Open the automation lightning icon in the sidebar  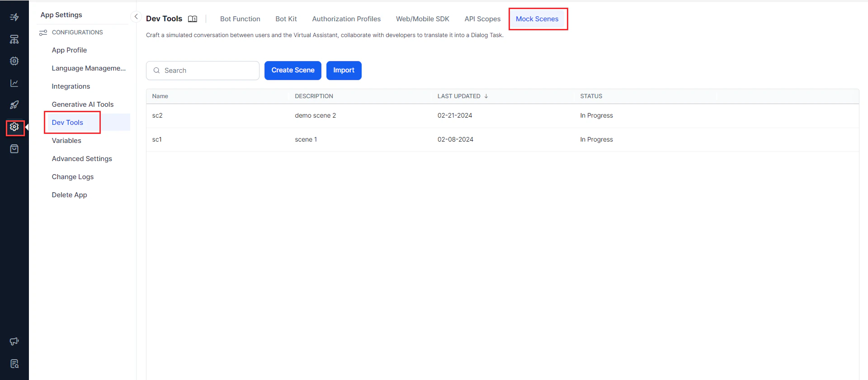pyautogui.click(x=14, y=17)
